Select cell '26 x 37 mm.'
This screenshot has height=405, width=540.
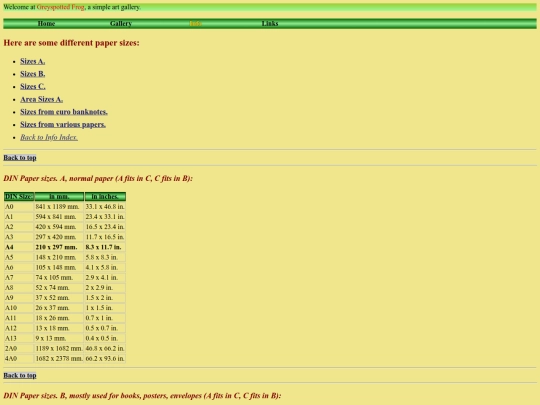(x=59, y=308)
